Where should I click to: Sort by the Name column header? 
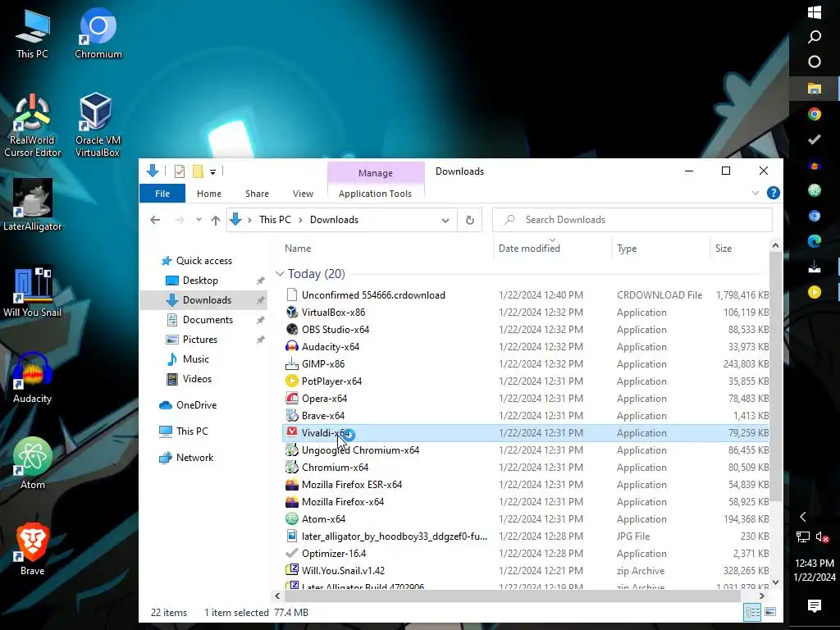(298, 248)
